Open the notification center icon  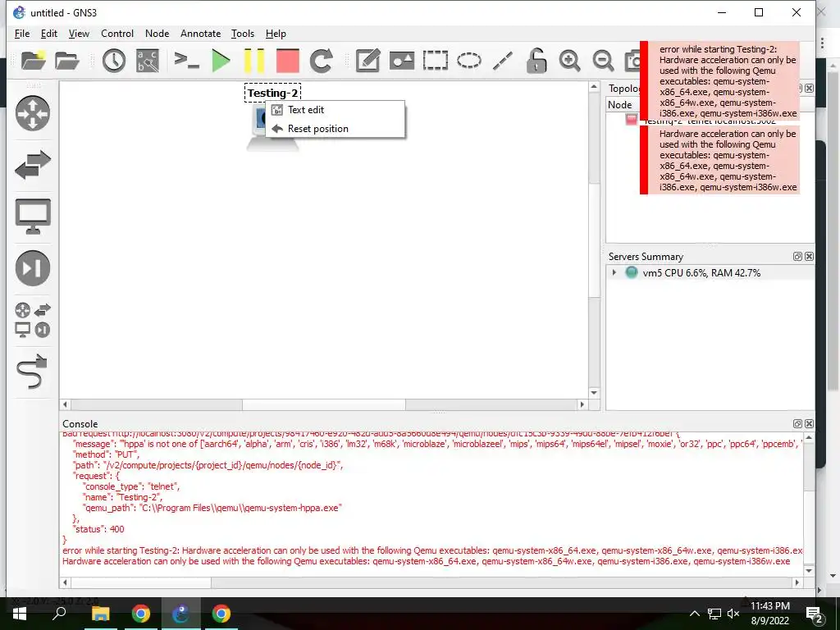[815, 614]
